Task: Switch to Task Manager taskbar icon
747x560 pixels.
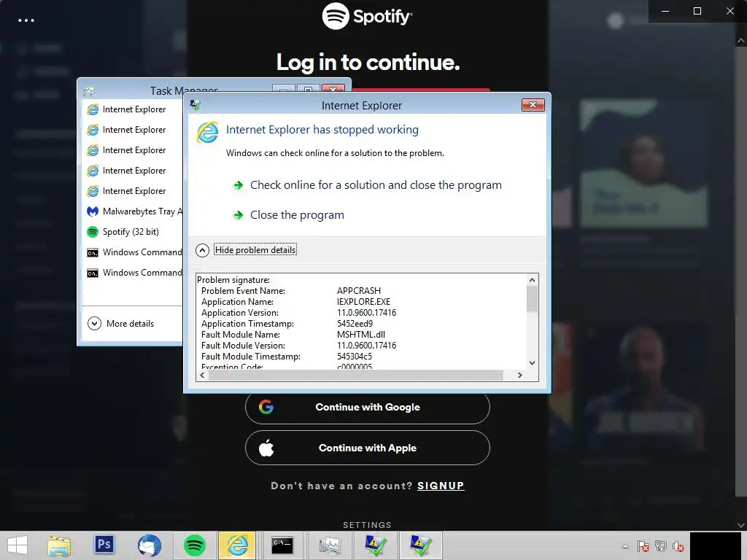Action: [x=330, y=545]
